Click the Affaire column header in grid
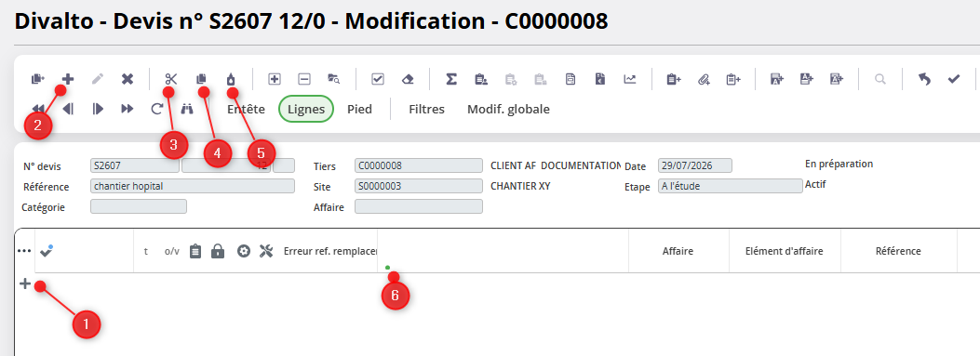 click(678, 251)
